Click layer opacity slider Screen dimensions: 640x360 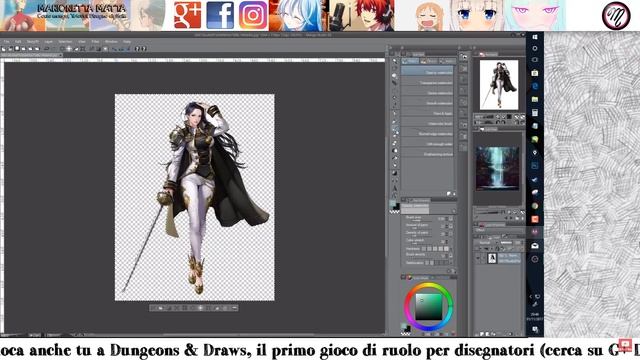pyautogui.click(x=507, y=242)
